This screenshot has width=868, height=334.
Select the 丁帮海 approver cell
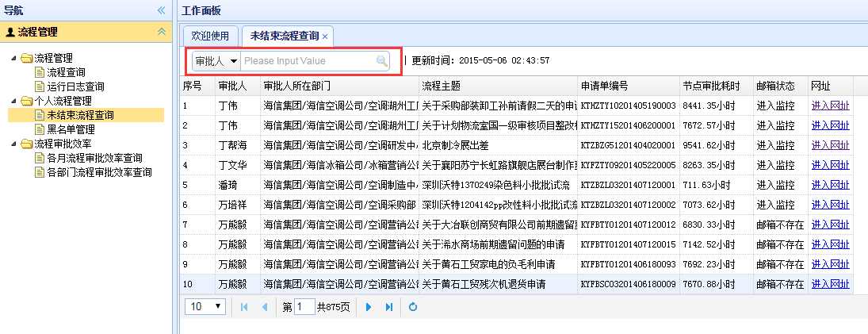238,146
